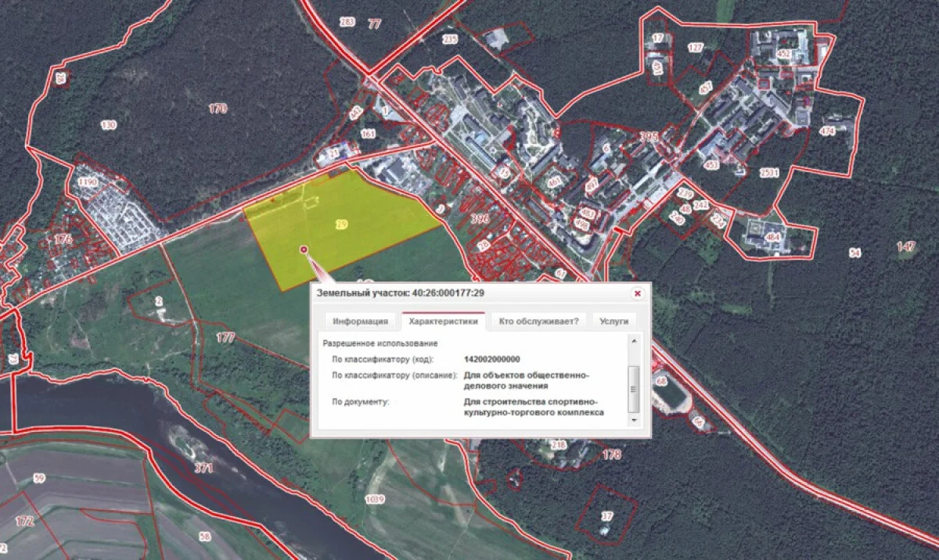Select the square parcel labeled 37

[x=606, y=516]
